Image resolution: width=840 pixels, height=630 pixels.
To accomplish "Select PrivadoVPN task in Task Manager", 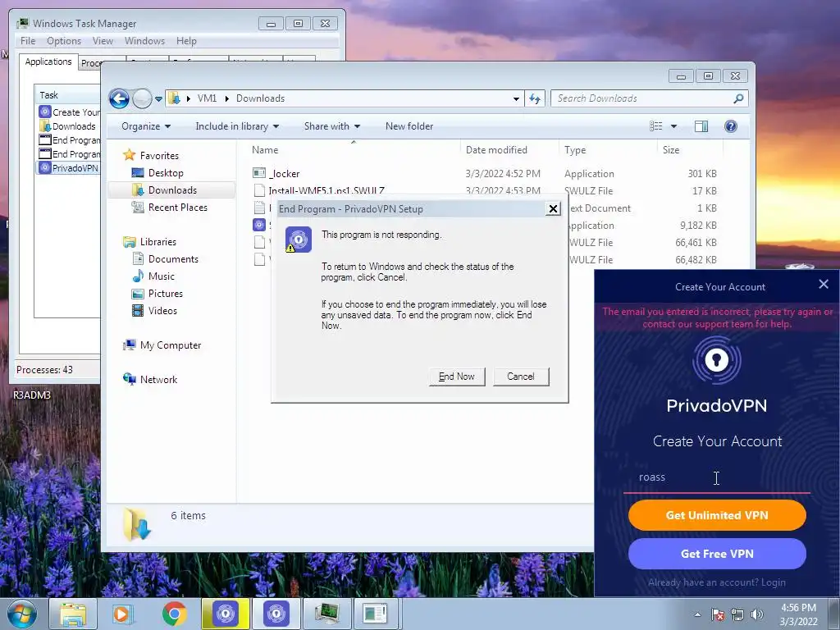I will [69, 168].
